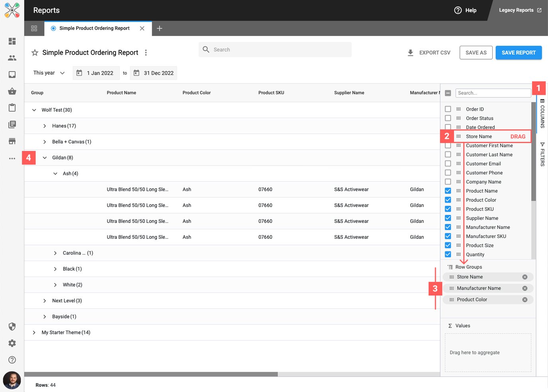
Task: Expand the Hanes (17) group row
Action: tap(45, 126)
